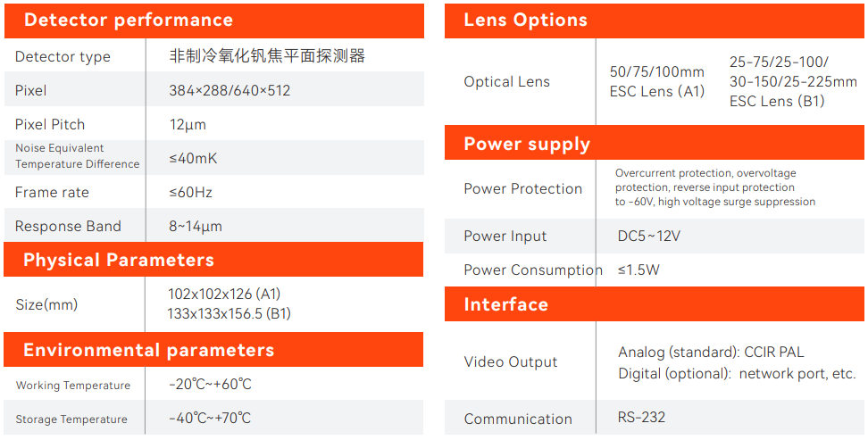This screenshot has height=440, width=868.
Task: Select the ≤40mK NETD value
Action: point(193,159)
